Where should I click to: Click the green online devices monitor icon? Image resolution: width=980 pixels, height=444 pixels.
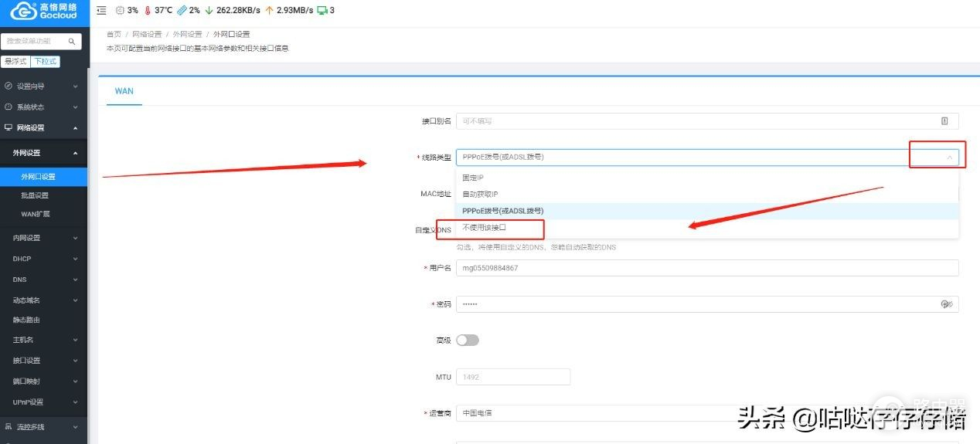tap(321, 11)
